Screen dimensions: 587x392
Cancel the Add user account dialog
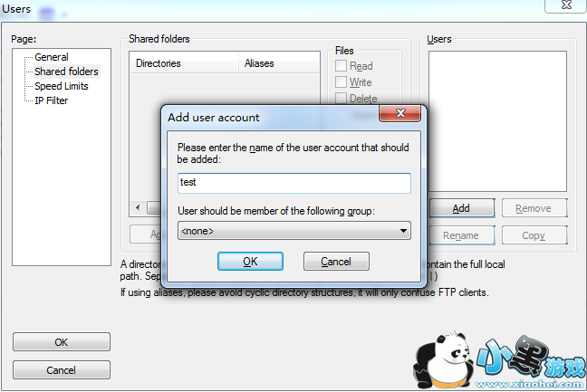click(336, 261)
